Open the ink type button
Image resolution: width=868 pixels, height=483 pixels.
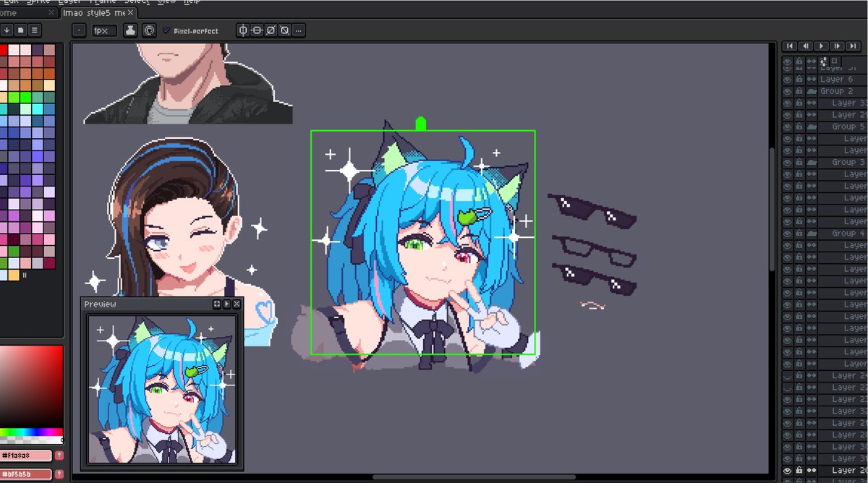pos(130,30)
